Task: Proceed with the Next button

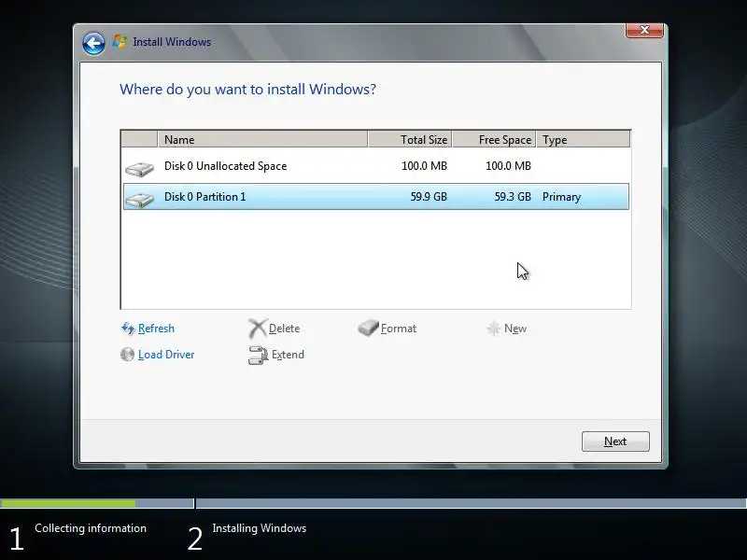Action: click(x=615, y=441)
